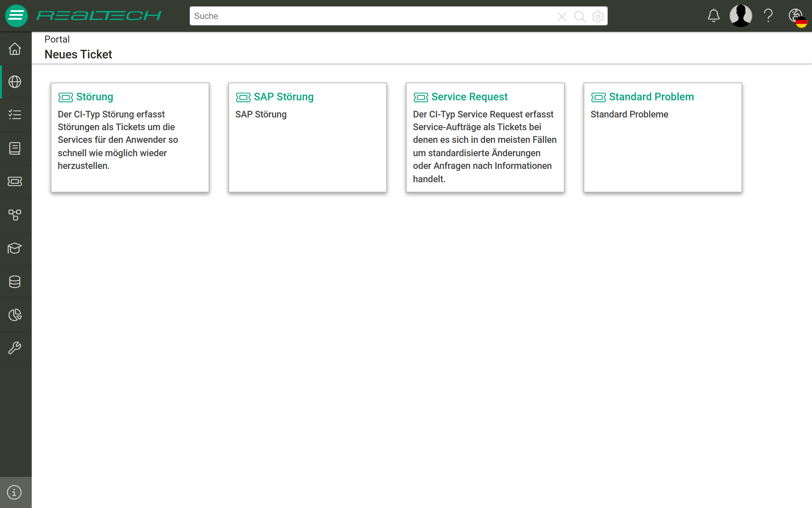Image resolution: width=812 pixels, height=508 pixels.
Task: Open the Service Request card title
Action: point(469,97)
